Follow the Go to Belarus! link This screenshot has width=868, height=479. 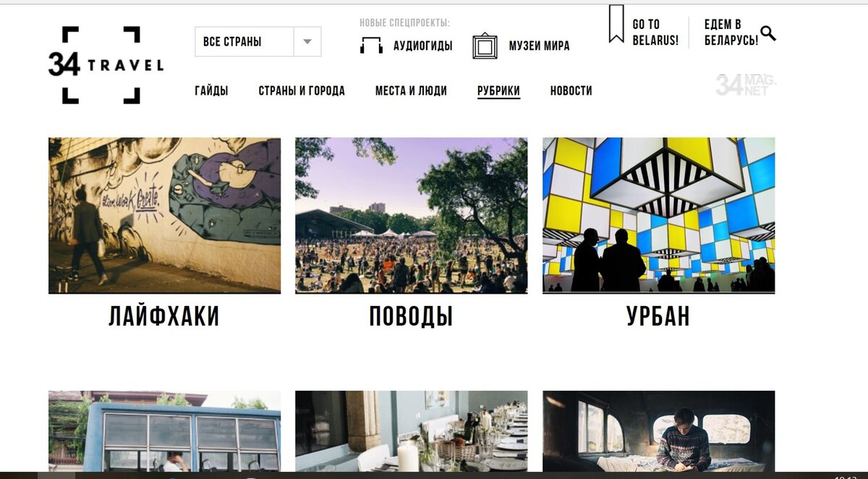(655, 33)
